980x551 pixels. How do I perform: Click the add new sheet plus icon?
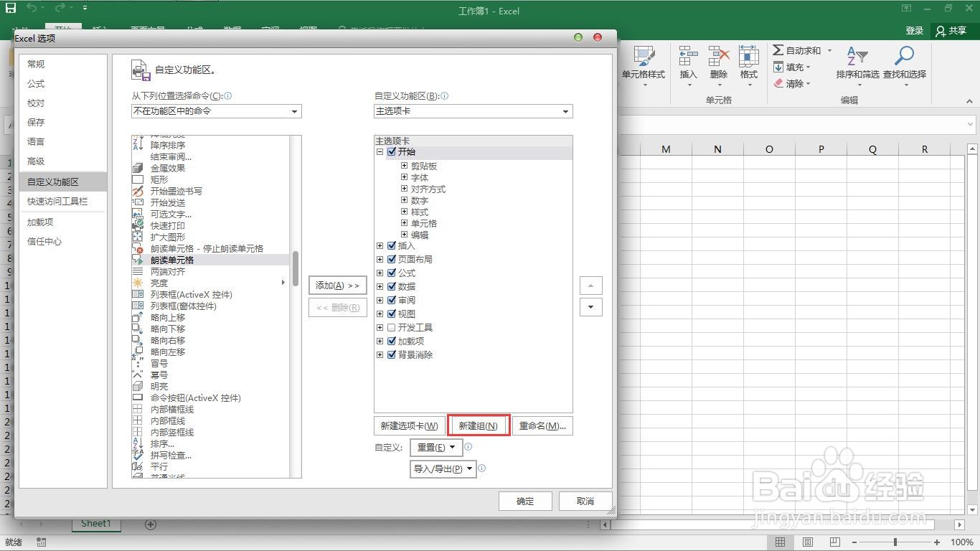[x=151, y=524]
